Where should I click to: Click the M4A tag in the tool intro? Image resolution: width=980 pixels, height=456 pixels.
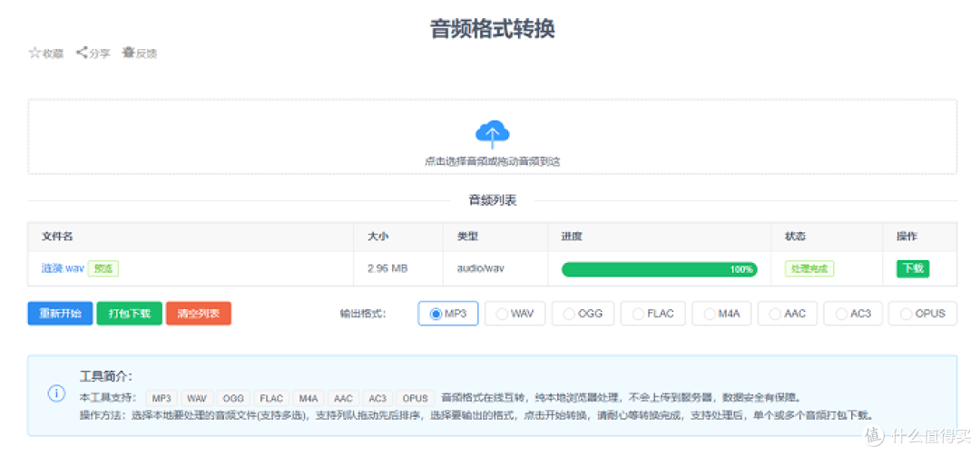tap(309, 398)
